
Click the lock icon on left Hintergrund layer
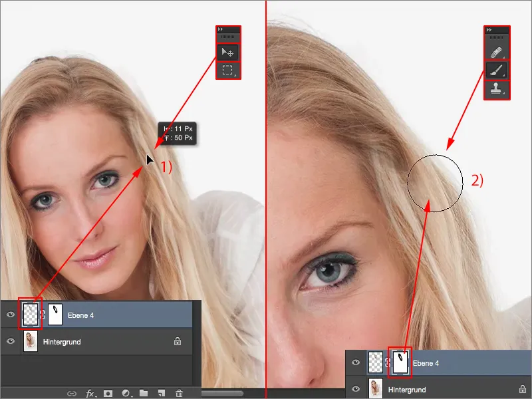pyautogui.click(x=178, y=341)
